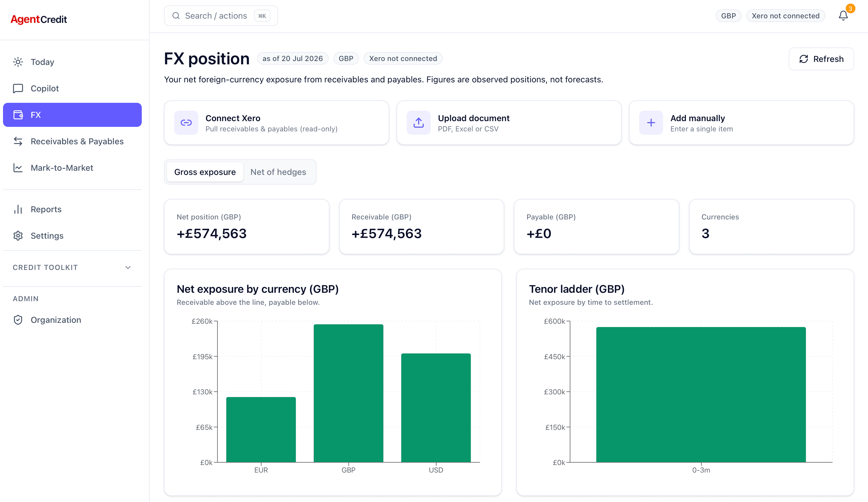Click the USD bar in exposure chart
The image size is (868, 502).
436,408
